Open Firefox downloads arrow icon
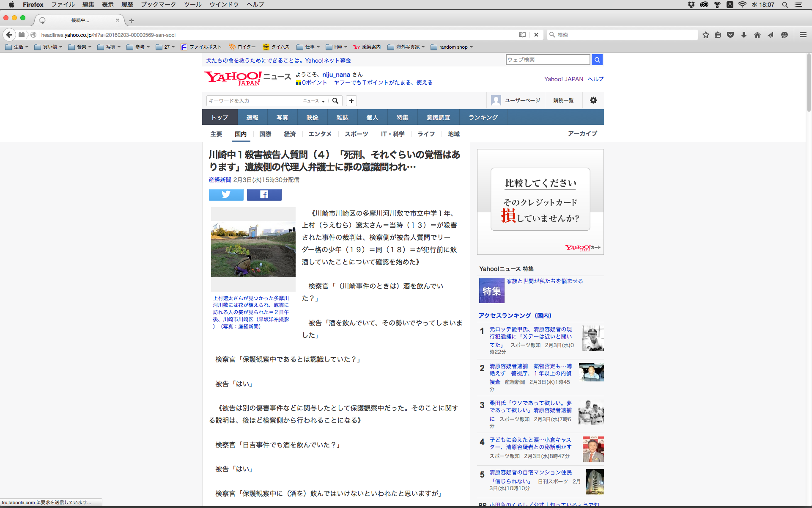 point(744,35)
